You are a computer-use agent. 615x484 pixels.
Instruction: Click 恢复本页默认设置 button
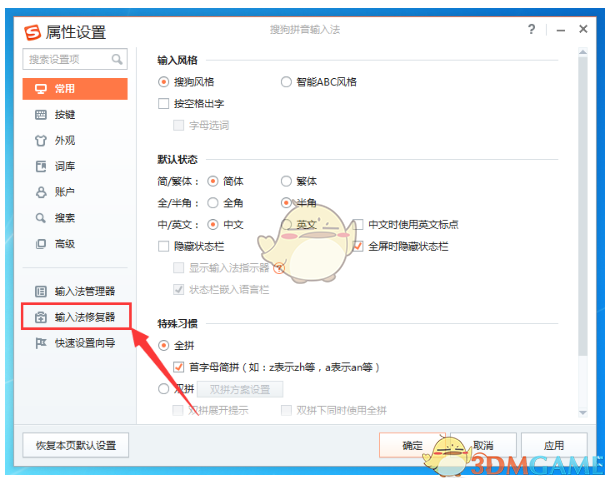(x=76, y=445)
